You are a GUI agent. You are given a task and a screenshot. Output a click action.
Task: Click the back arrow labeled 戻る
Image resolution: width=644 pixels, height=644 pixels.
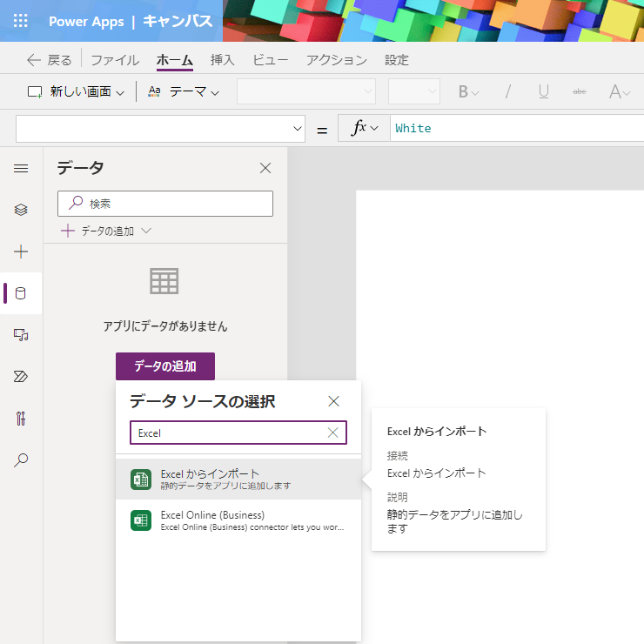click(50, 60)
